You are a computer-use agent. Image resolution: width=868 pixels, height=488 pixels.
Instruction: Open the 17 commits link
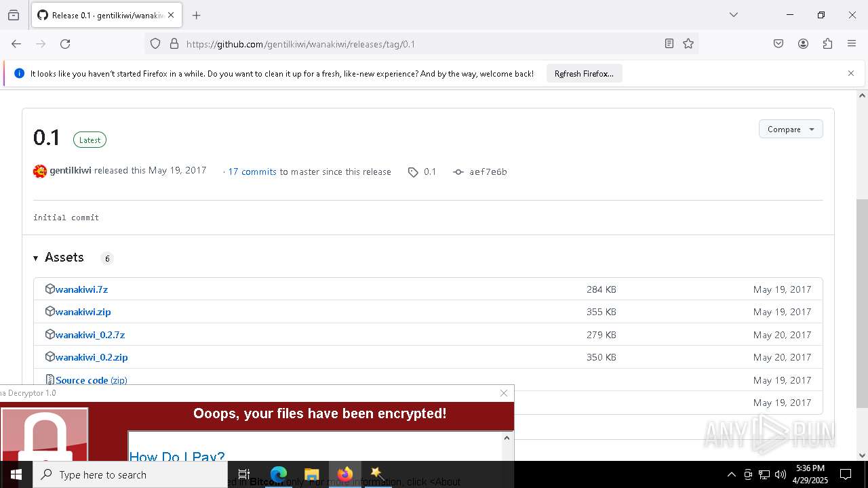click(252, 171)
